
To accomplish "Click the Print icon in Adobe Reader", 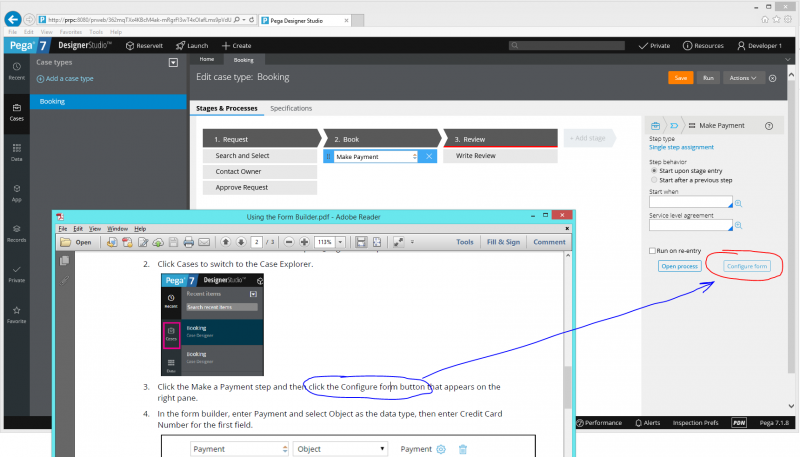I will coord(188,242).
